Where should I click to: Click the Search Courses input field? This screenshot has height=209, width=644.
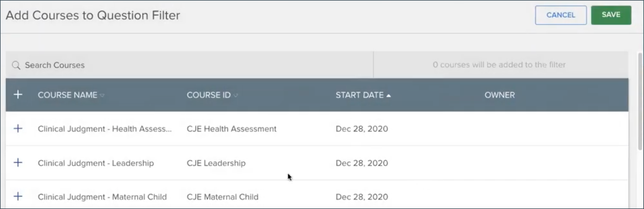115,65
